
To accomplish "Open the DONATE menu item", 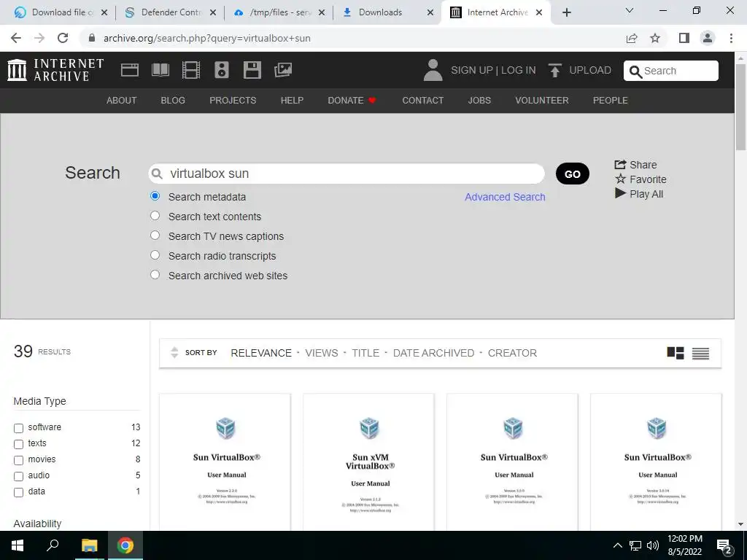I will (x=352, y=101).
